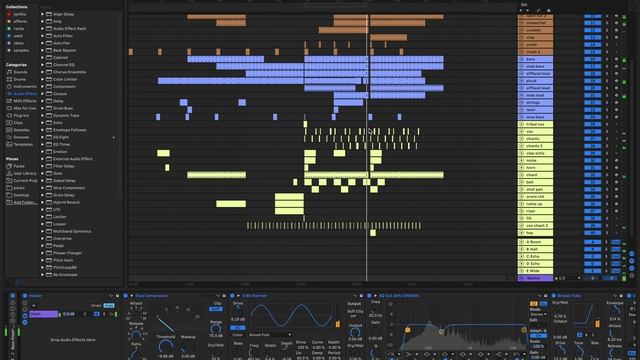Select the Echo device entry

click(x=58, y=122)
